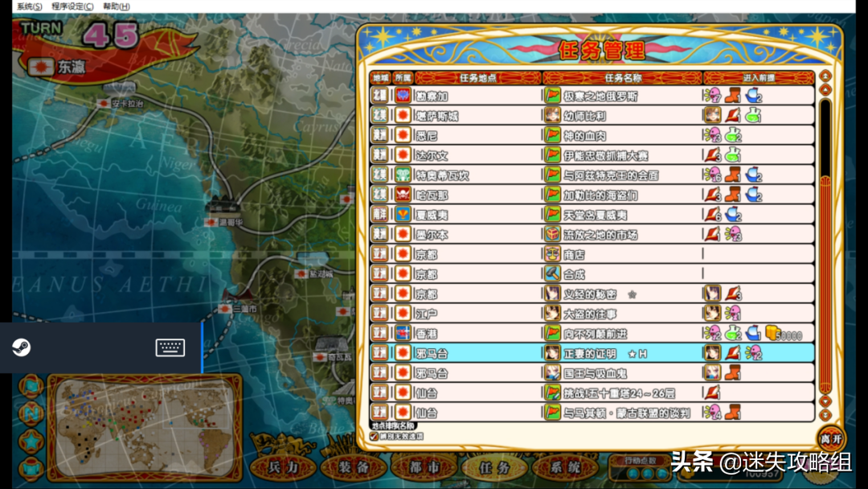The width and height of the screenshot is (868, 489).
Task: Sort by the 任务地点 location column header
Action: [x=478, y=78]
